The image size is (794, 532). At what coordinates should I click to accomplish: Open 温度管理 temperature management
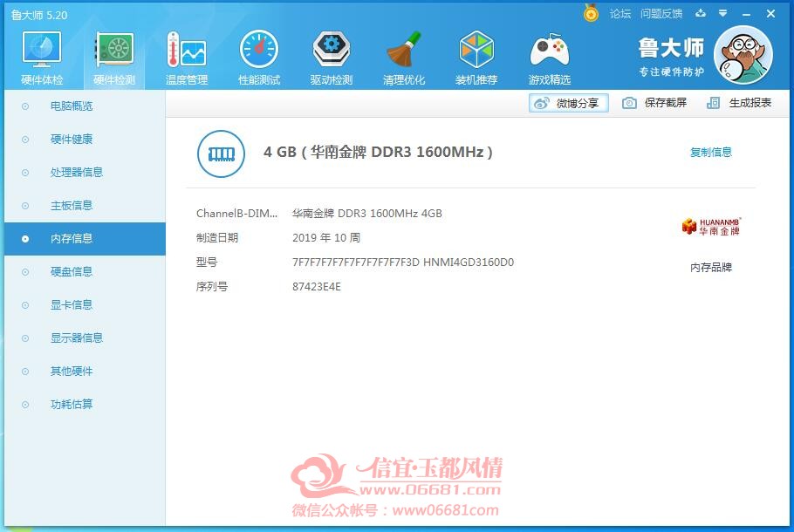(x=187, y=58)
